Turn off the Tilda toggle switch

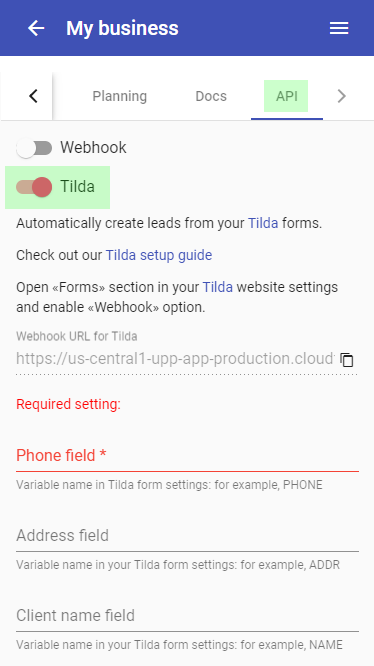point(34,187)
